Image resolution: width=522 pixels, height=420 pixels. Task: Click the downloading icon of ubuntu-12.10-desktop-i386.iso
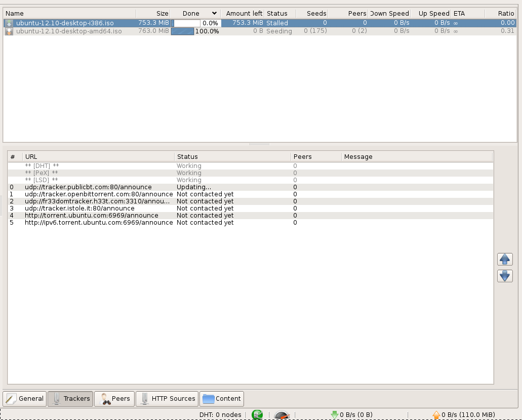9,23
